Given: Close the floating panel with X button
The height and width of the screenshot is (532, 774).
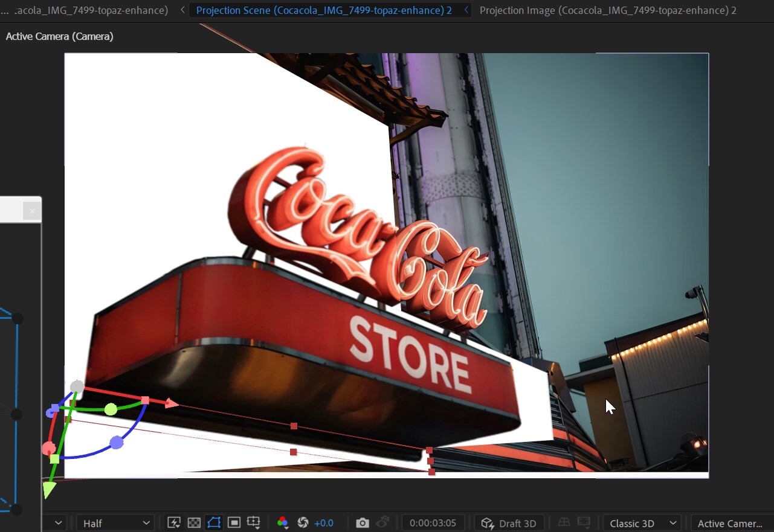Looking at the screenshot, I should point(32,211).
